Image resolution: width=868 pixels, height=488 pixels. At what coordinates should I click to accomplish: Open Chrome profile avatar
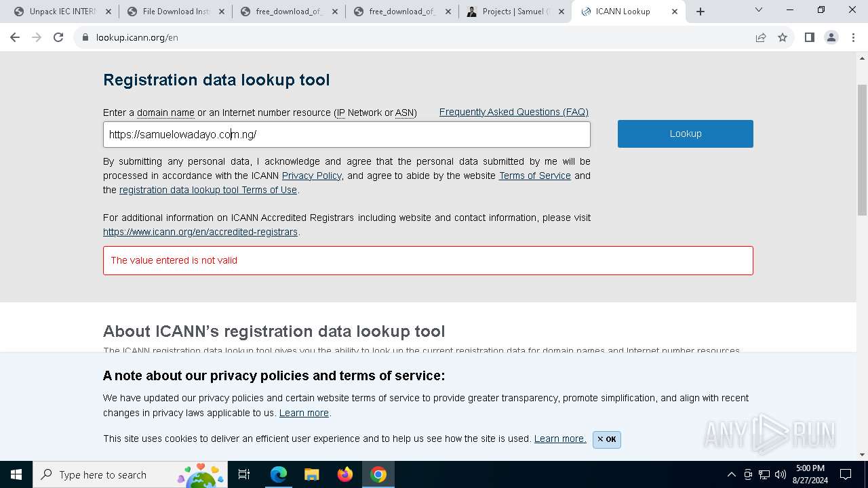[x=831, y=38]
